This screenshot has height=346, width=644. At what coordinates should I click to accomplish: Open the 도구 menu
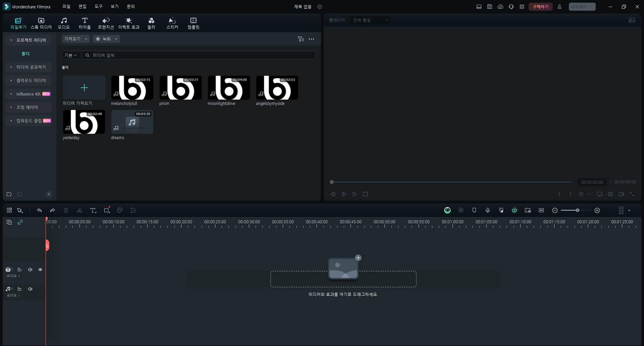pos(99,6)
